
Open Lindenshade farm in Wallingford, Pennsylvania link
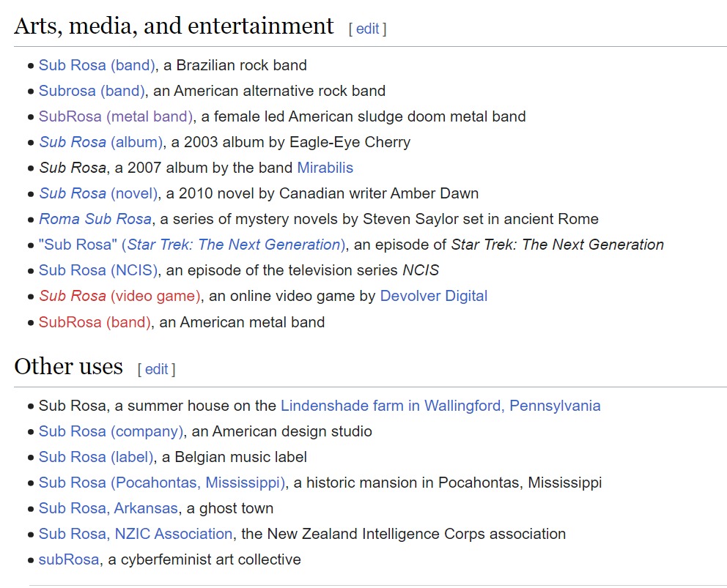pos(440,406)
